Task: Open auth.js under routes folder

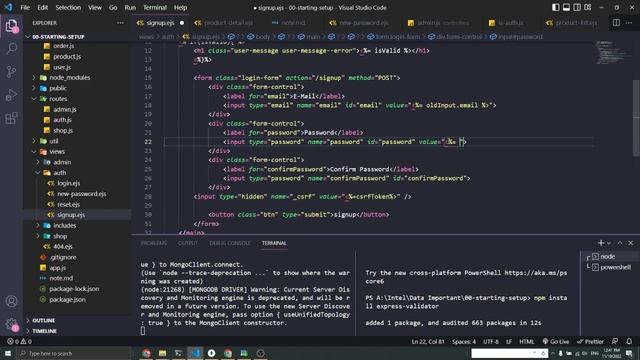Action: [62, 120]
